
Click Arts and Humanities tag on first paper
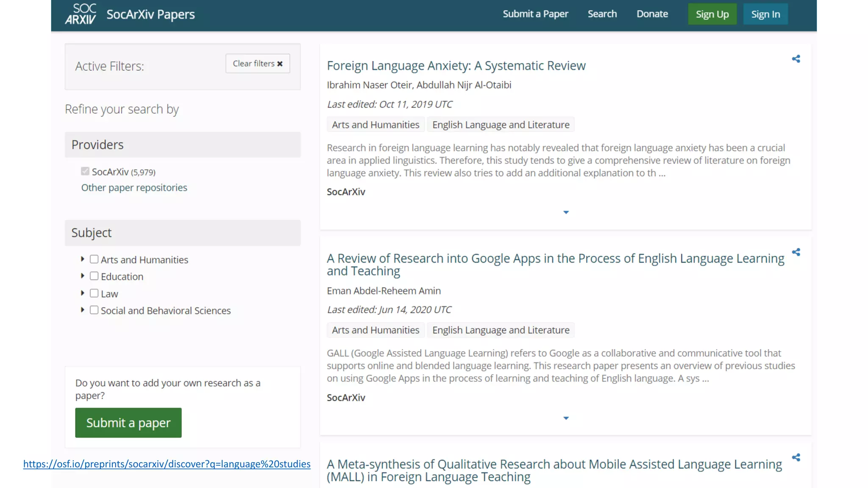[376, 125]
